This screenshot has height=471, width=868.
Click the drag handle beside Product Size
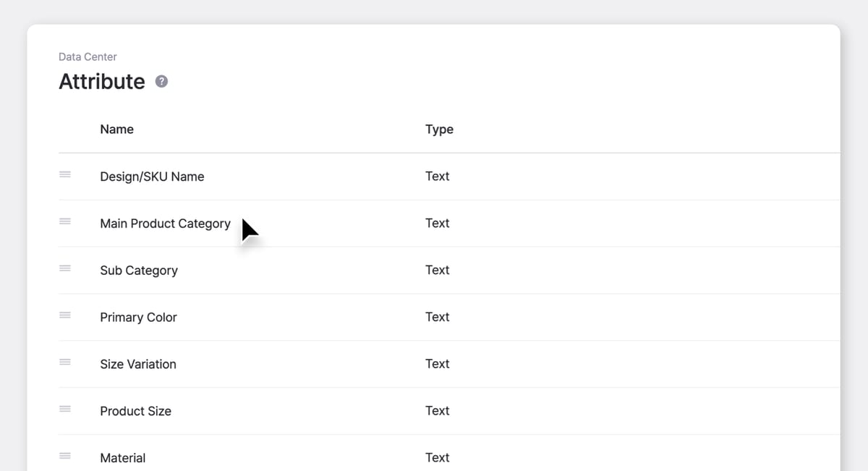[64, 410]
